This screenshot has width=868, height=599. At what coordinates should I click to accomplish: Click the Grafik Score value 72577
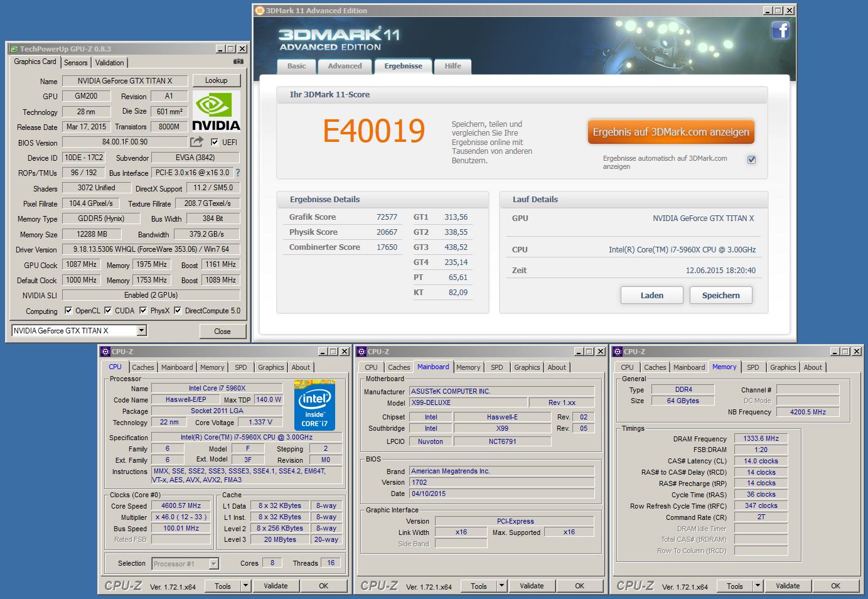tap(387, 217)
